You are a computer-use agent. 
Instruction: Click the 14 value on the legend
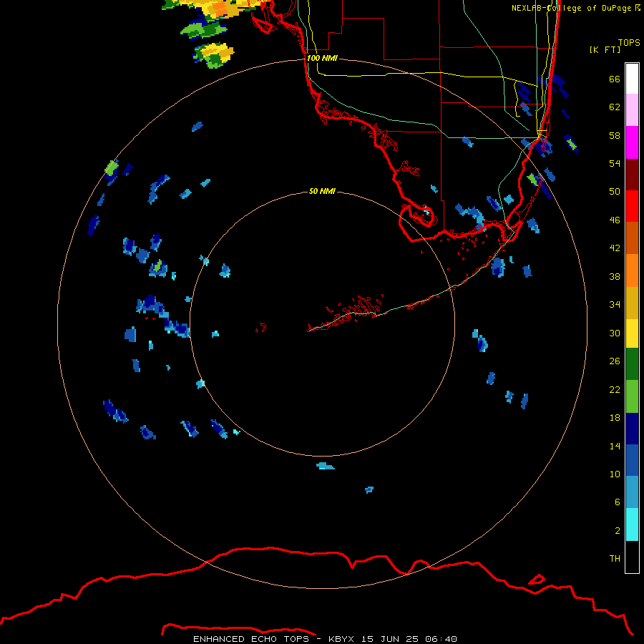coord(615,446)
